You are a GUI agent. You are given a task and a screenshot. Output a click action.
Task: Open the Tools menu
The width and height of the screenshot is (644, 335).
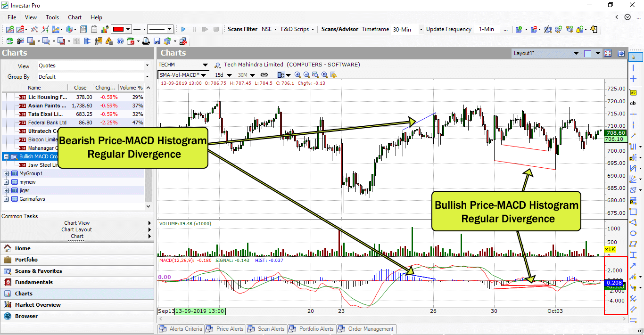click(52, 17)
